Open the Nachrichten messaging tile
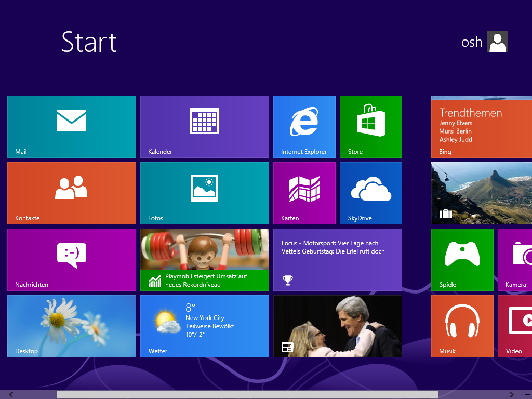 tap(72, 259)
